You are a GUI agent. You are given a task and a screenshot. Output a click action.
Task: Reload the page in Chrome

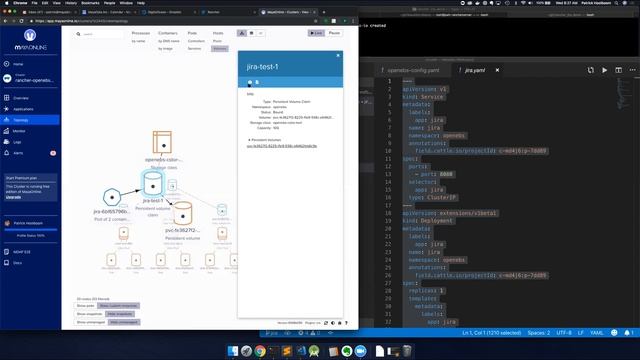pos(21,21)
